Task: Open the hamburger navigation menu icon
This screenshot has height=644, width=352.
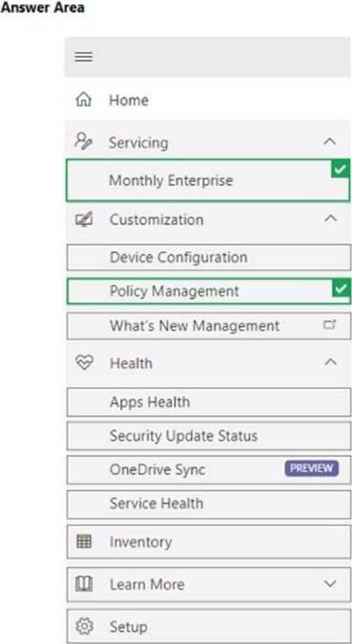Action: point(84,57)
